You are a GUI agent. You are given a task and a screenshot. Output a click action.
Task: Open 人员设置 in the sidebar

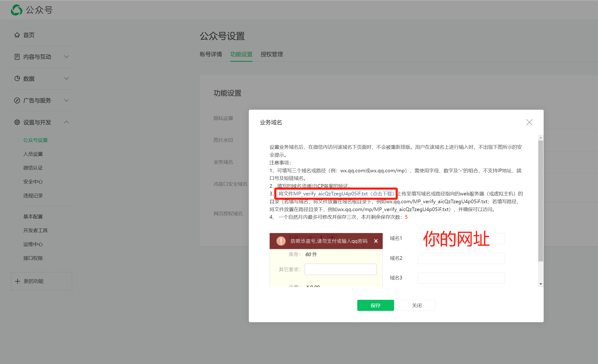(33, 154)
